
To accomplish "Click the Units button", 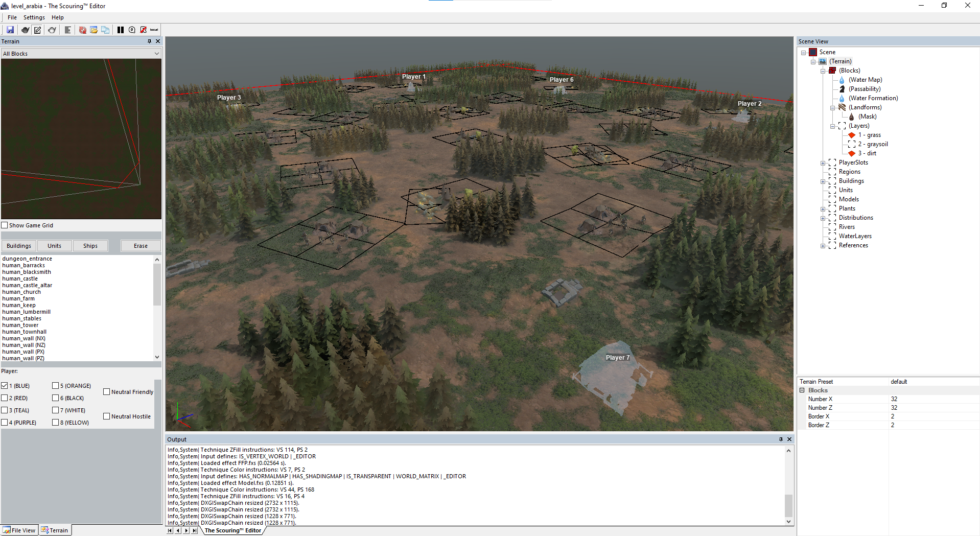I will pyautogui.click(x=55, y=246).
